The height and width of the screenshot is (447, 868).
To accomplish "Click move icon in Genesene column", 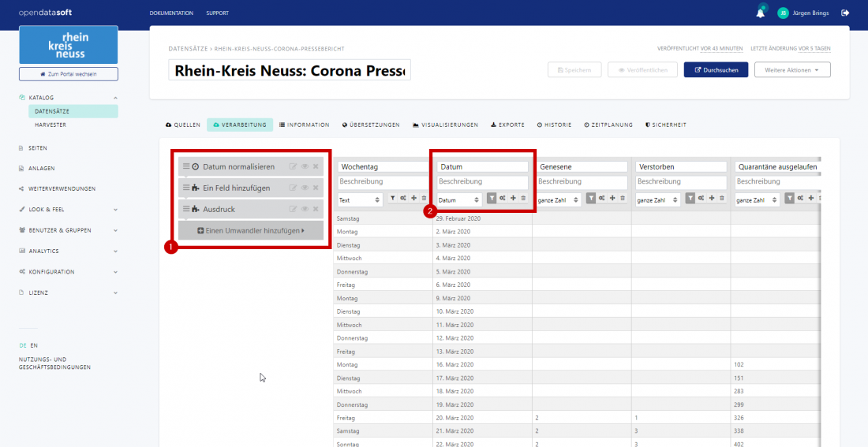I will (x=612, y=198).
